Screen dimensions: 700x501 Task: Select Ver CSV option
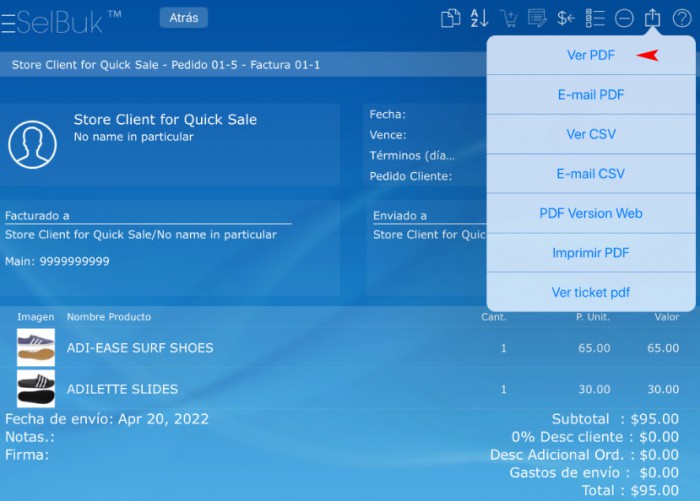[590, 134]
